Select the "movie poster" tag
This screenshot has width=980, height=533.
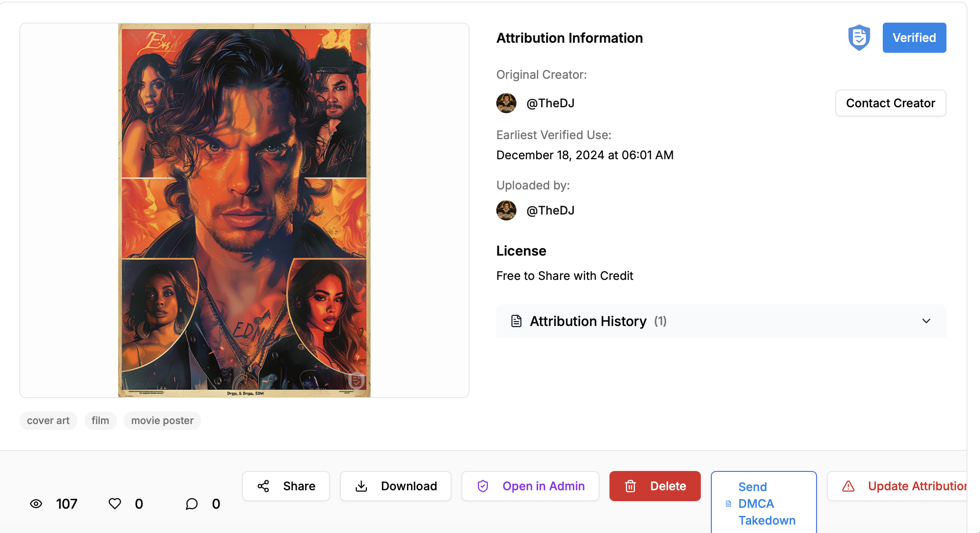pyautogui.click(x=162, y=420)
